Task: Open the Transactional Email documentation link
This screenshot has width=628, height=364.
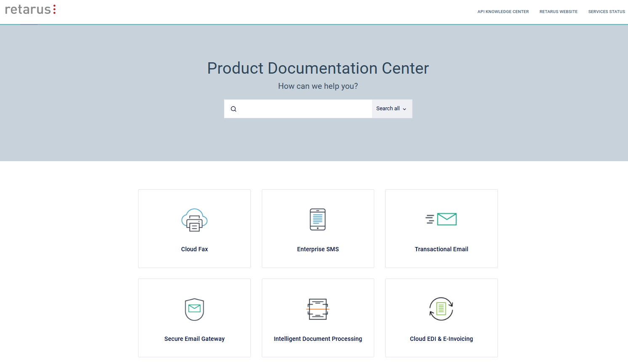Action: coord(442,249)
